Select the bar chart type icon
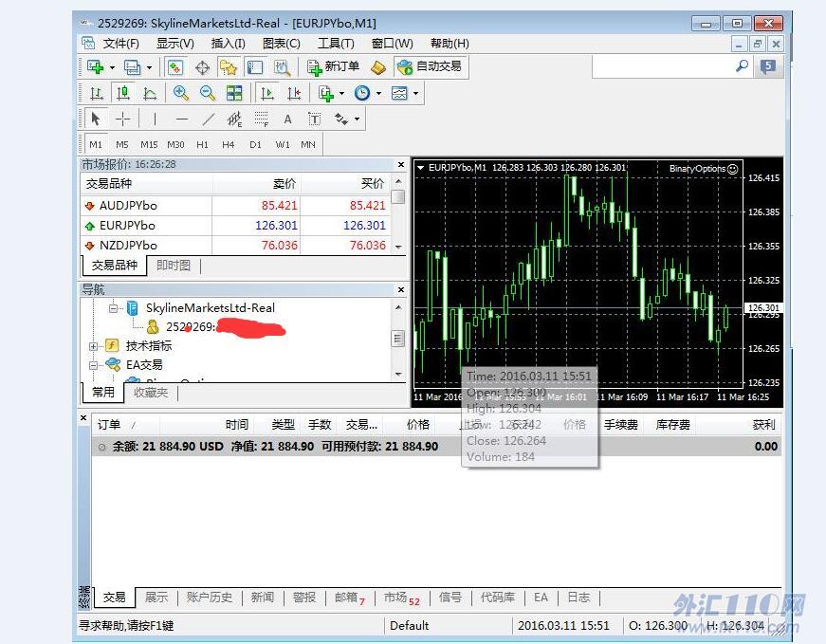 [97, 93]
